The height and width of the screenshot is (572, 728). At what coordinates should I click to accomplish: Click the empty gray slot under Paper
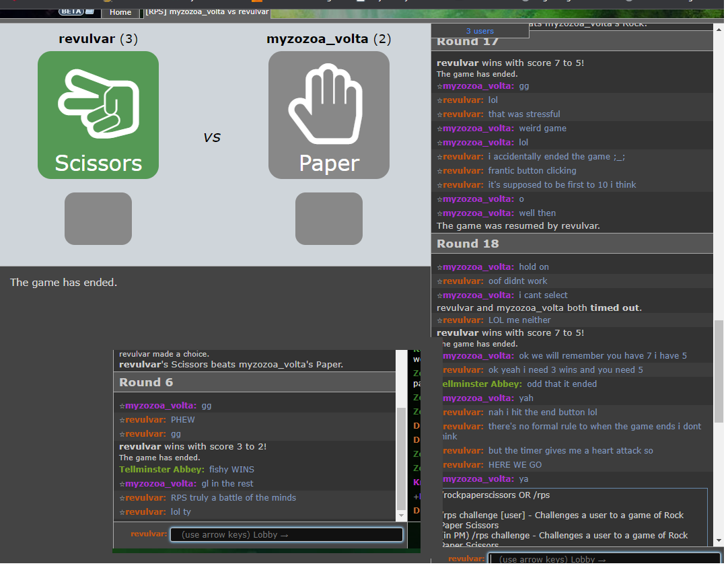coord(329,219)
